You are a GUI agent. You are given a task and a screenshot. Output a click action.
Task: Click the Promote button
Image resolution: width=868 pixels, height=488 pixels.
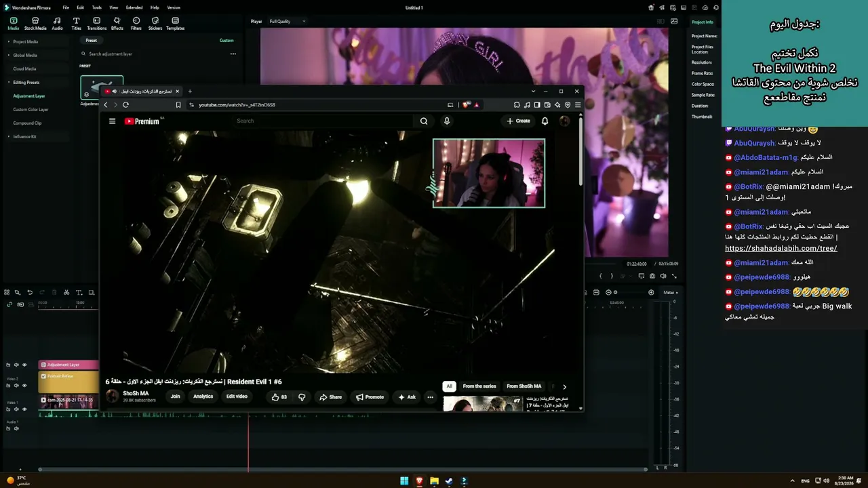[x=370, y=396]
